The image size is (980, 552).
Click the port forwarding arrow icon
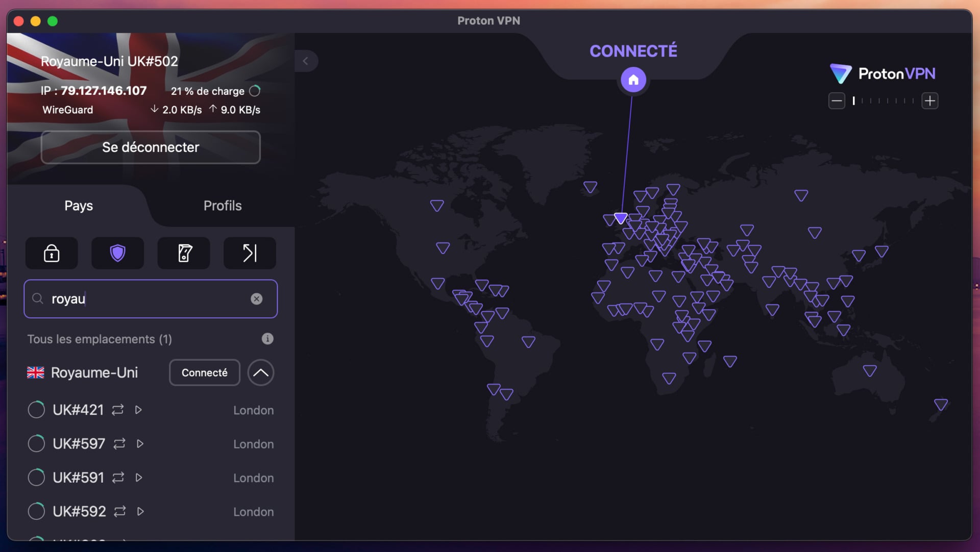point(249,253)
